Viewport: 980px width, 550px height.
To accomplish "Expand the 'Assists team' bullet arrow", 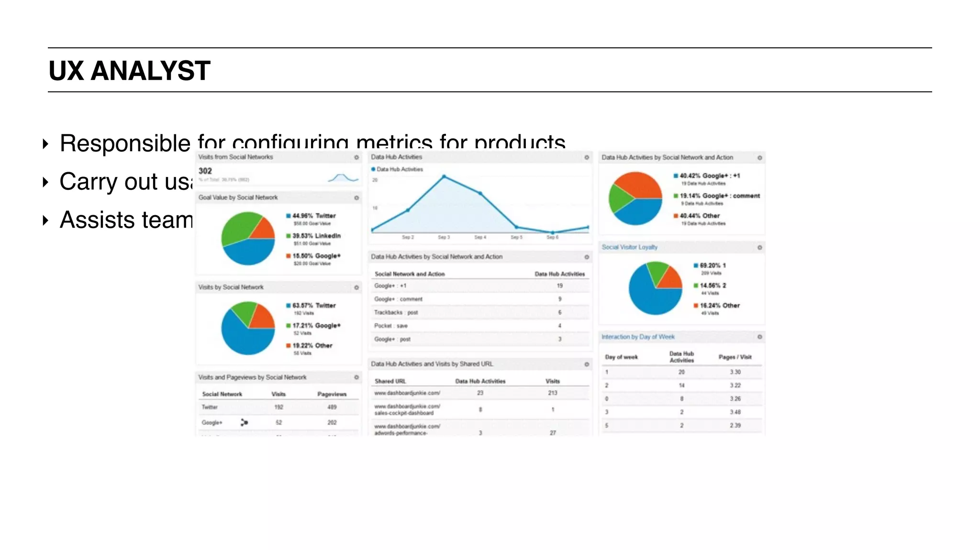I will [x=45, y=220].
